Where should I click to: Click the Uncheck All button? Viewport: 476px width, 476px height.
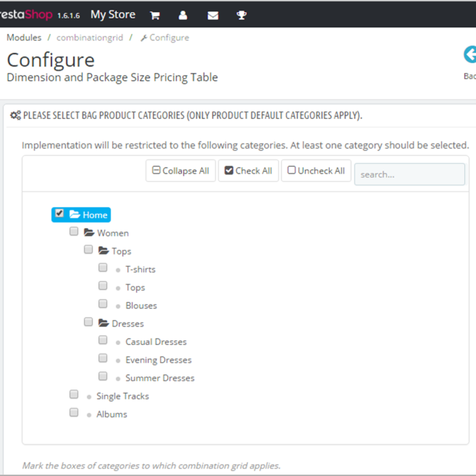316,171
